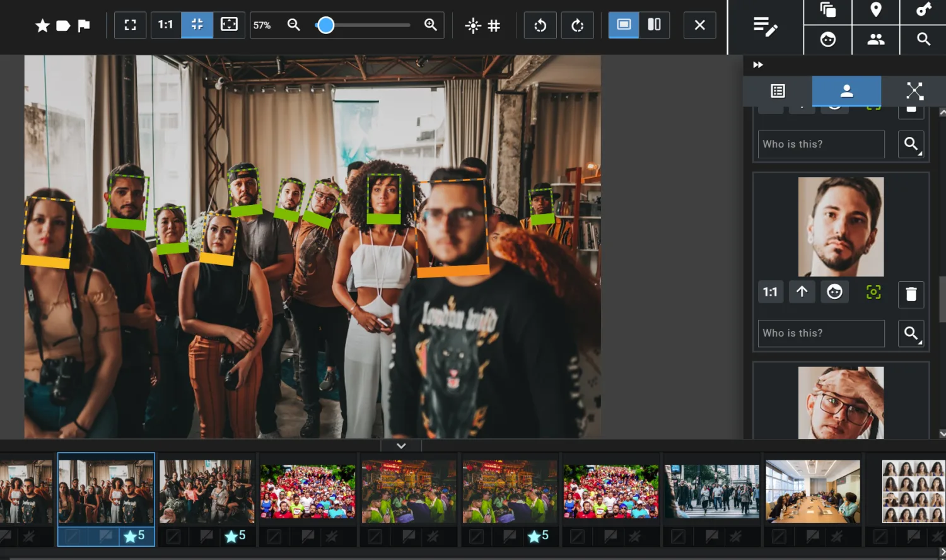
Task: Open the search dropdown beside the upper name field
Action: coord(911,144)
